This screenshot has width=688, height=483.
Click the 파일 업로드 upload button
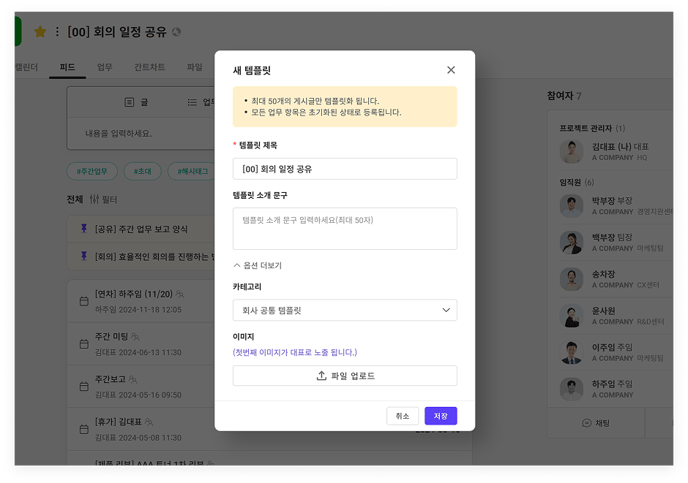coord(345,376)
